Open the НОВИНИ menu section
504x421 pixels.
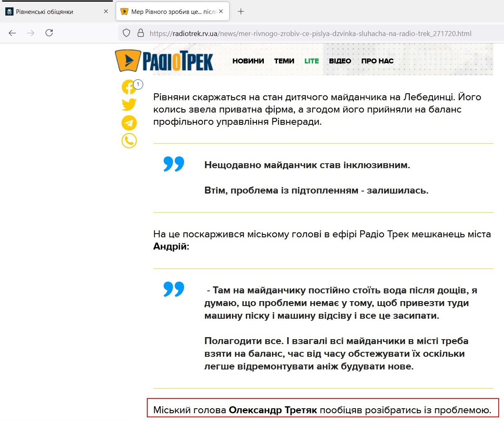click(x=248, y=61)
